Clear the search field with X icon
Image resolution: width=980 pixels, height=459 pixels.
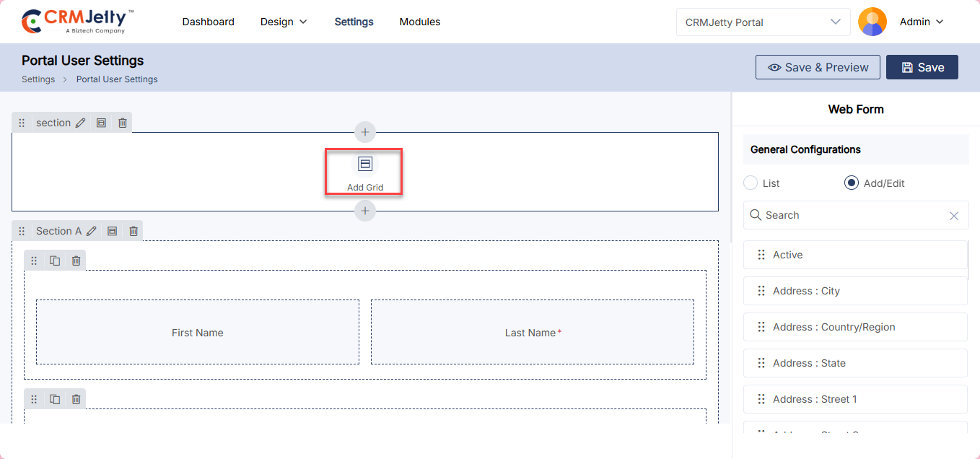pos(953,216)
